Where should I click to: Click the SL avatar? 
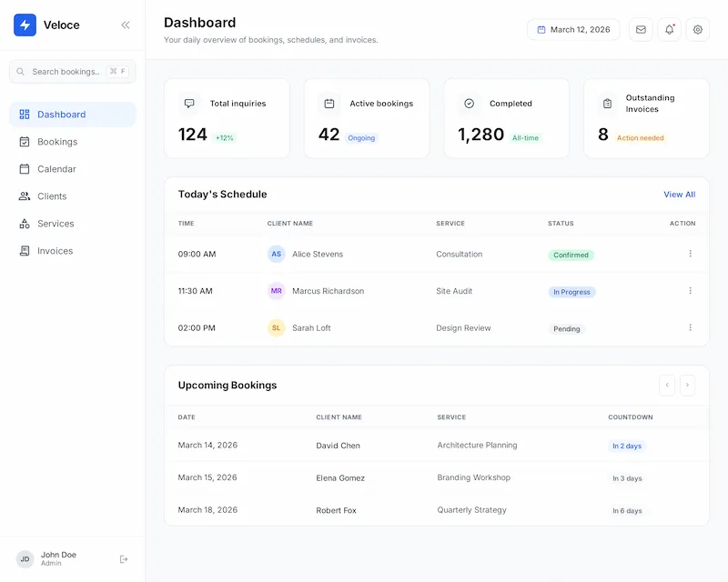[277, 327]
